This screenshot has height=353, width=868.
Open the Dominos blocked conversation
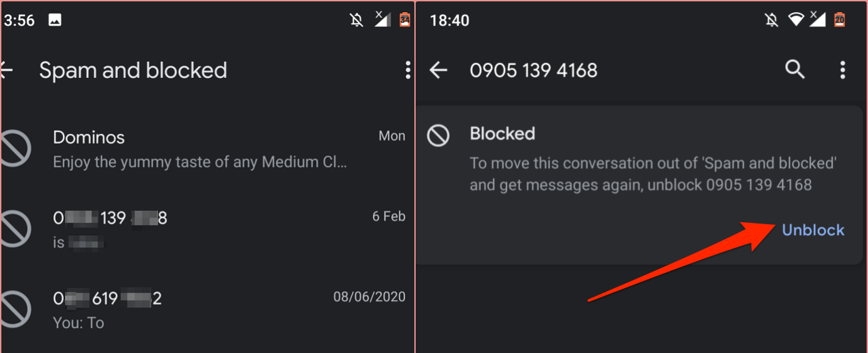click(x=203, y=149)
